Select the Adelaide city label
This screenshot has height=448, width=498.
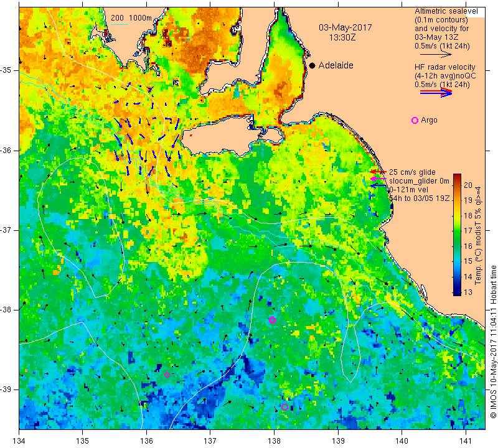click(336, 65)
